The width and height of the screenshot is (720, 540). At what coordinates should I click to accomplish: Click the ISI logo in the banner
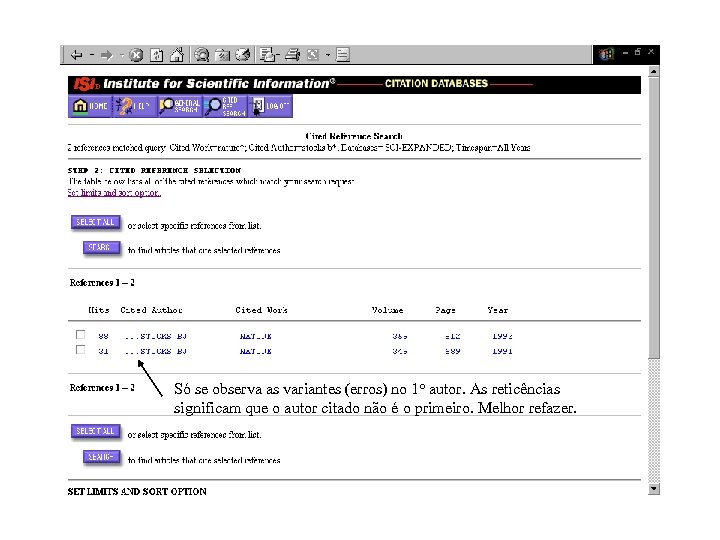tap(86, 84)
